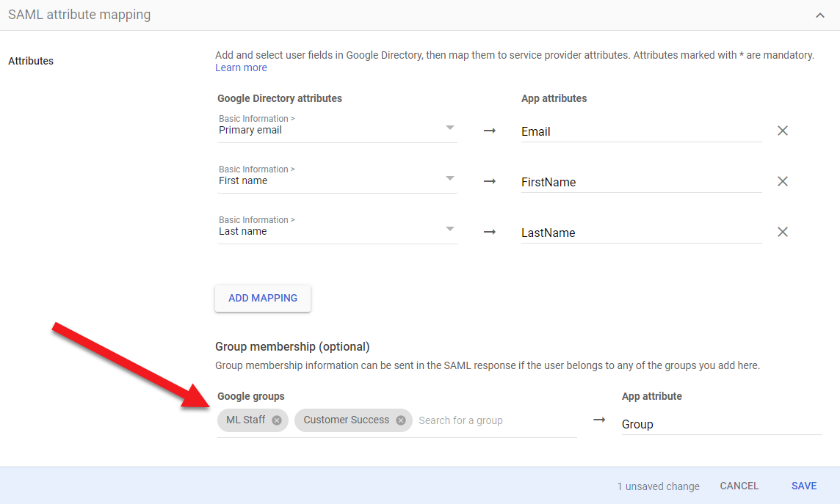Save the unsaved change

[x=804, y=486]
